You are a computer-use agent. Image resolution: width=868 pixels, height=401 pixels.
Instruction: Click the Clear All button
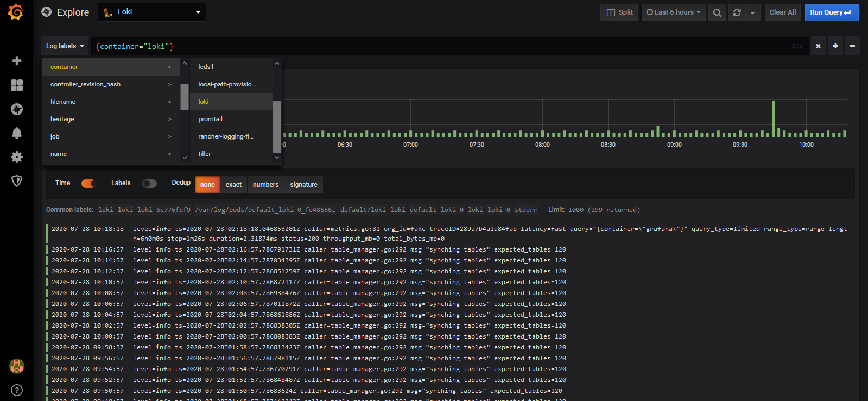coord(782,12)
